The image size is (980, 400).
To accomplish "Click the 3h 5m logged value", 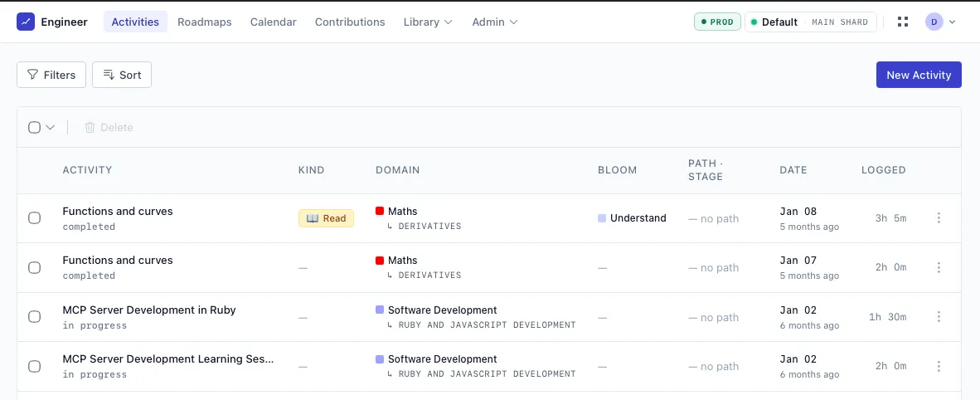I will 890,217.
